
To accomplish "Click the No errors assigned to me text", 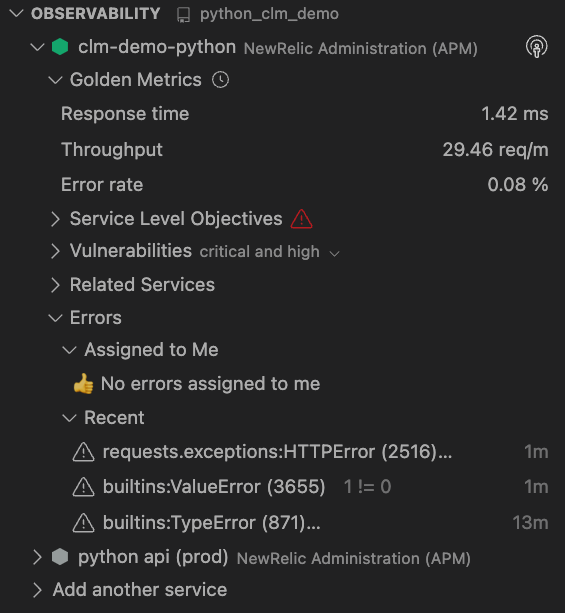I will tap(210, 384).
